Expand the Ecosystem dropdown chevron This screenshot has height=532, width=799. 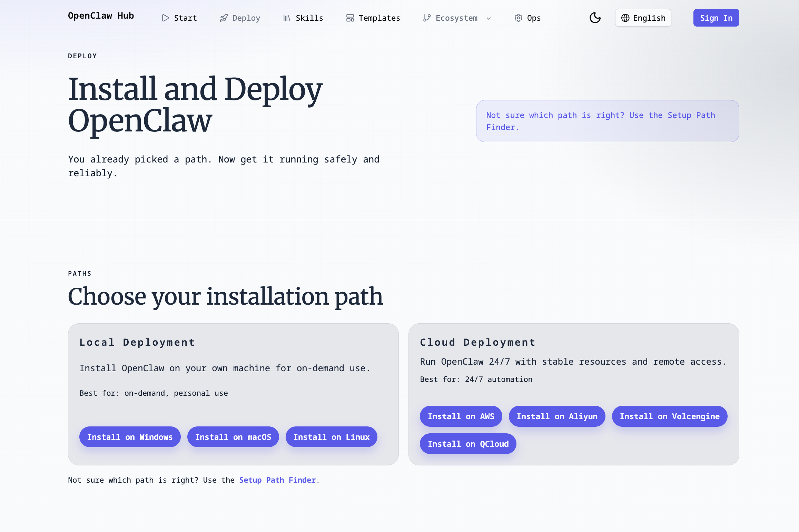click(489, 19)
